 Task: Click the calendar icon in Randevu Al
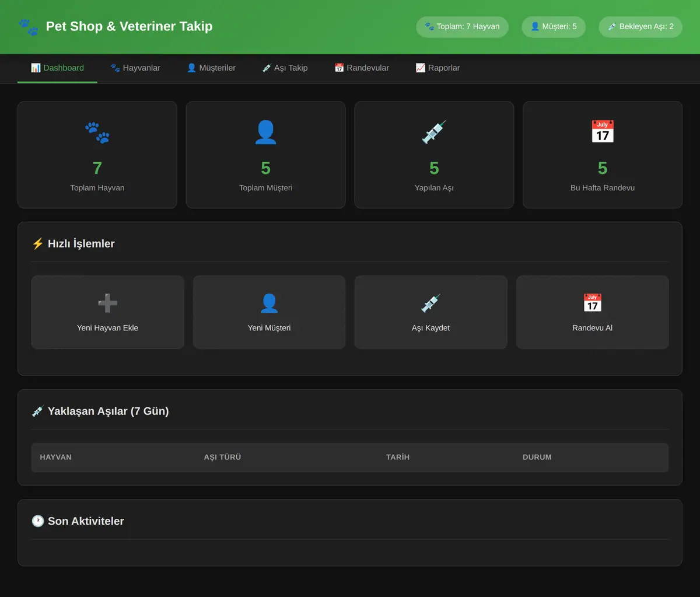coord(593,303)
